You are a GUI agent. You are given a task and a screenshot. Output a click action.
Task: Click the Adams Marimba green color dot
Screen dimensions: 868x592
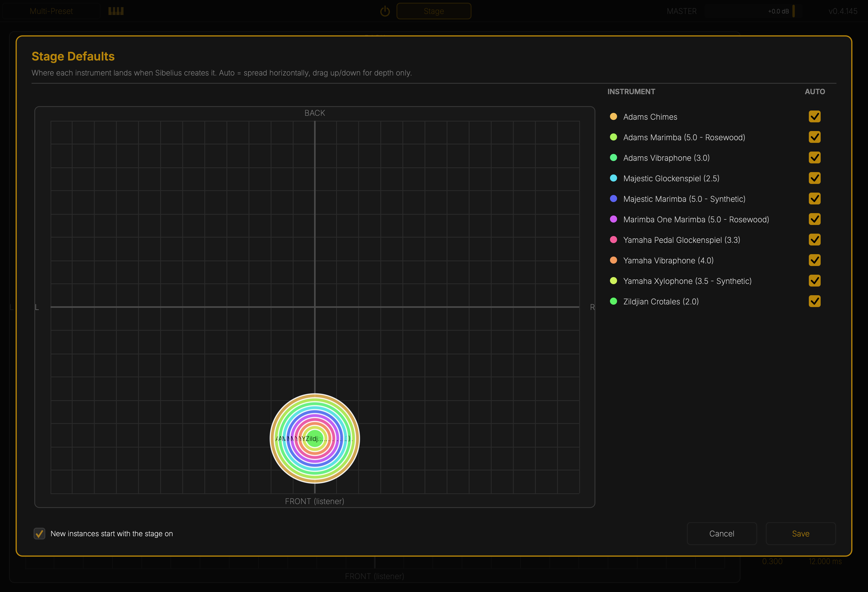click(x=613, y=137)
